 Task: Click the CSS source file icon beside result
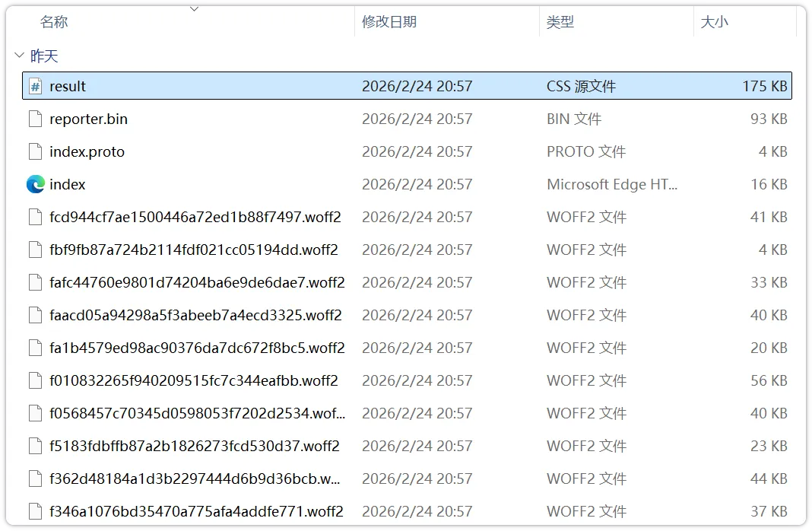coord(35,86)
